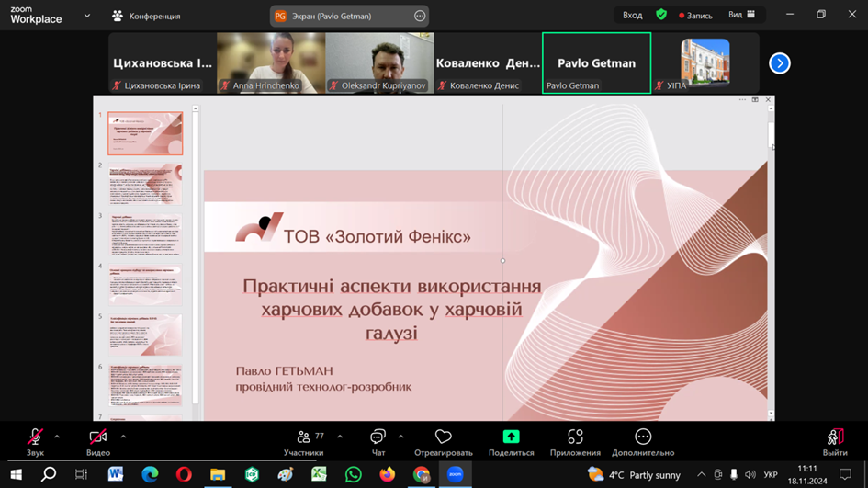Open Microsoft Edge from the taskbar

pyautogui.click(x=150, y=475)
